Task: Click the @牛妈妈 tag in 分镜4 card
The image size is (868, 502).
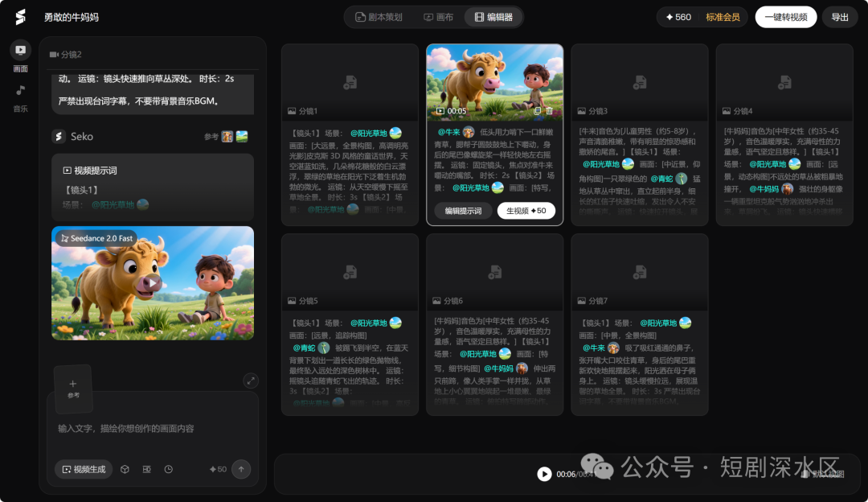Action: (x=764, y=189)
